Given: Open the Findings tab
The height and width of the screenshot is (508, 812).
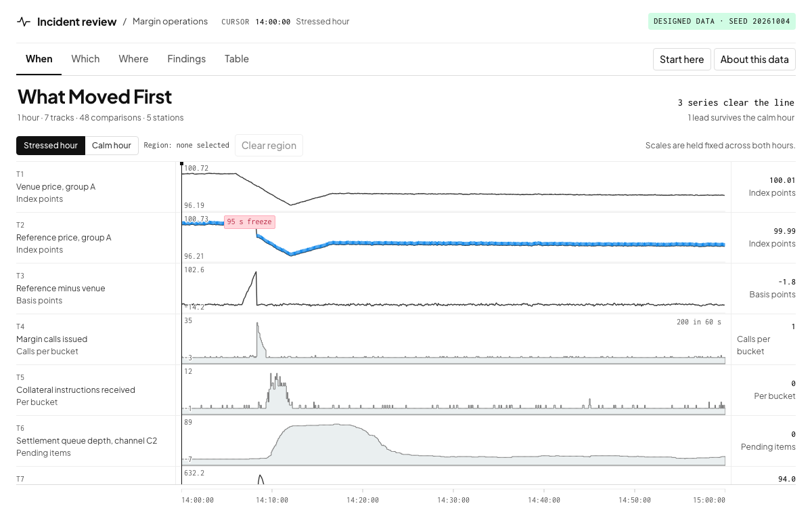Looking at the screenshot, I should [187, 59].
